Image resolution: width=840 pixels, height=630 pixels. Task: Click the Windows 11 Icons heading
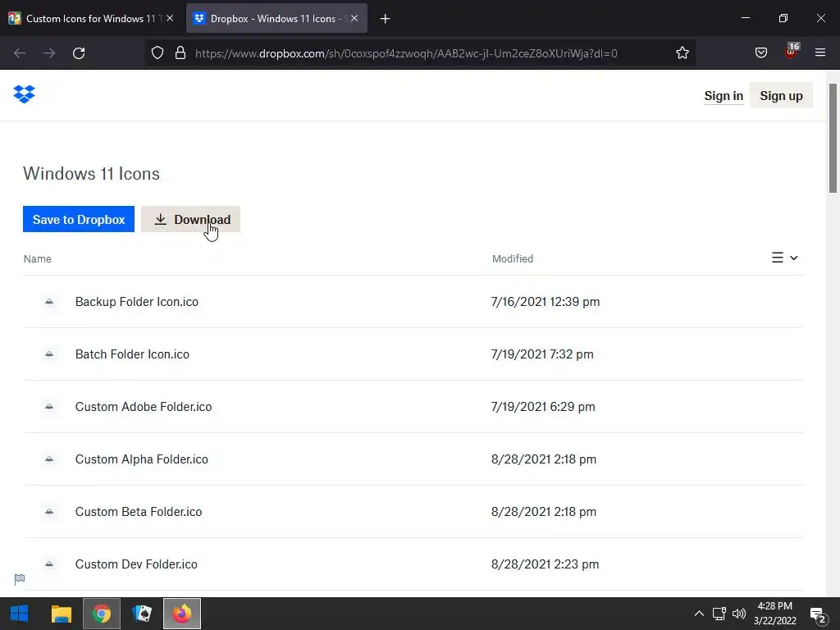[x=91, y=174]
